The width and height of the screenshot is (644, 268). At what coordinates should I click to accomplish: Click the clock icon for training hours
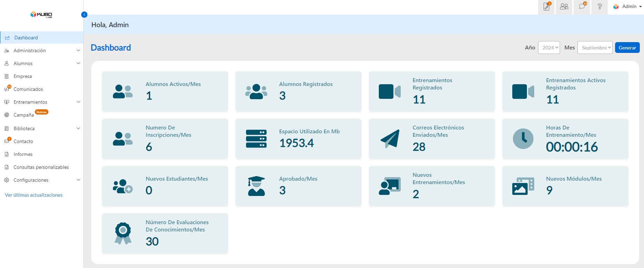coord(523,139)
